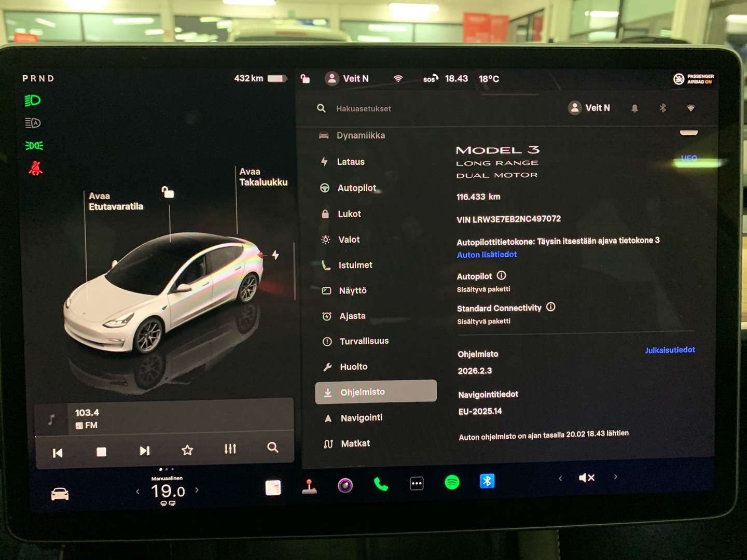The image size is (747, 560).
Task: Open the app launcher with three dots
Action: point(417,483)
